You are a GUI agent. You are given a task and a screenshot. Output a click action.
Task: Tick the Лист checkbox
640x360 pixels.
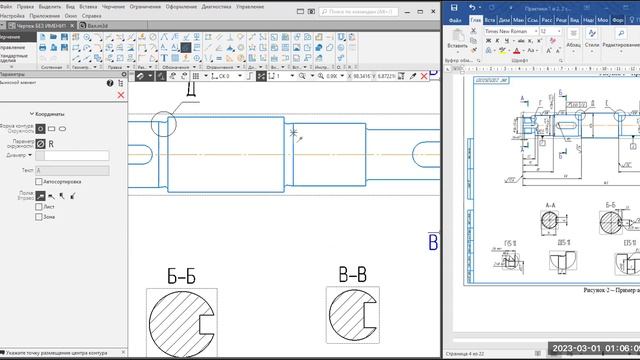pyautogui.click(x=39, y=207)
